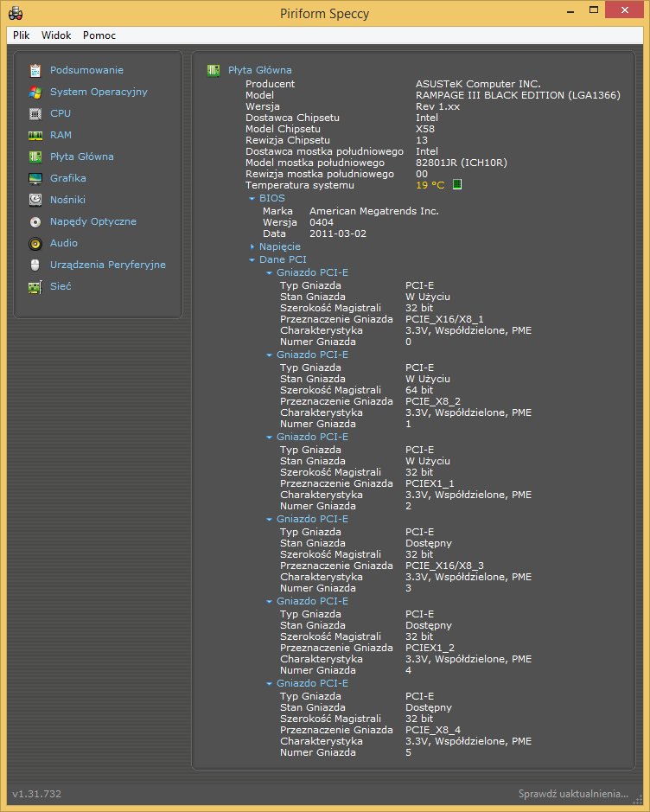
Task: Click the System Operacyjny Windows flag icon
Action: coord(35,93)
